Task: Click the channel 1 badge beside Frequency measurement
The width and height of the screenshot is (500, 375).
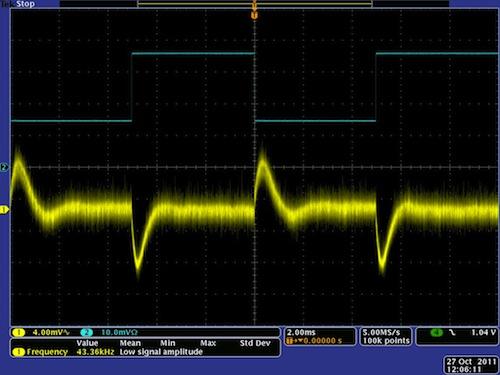Action: [18, 352]
